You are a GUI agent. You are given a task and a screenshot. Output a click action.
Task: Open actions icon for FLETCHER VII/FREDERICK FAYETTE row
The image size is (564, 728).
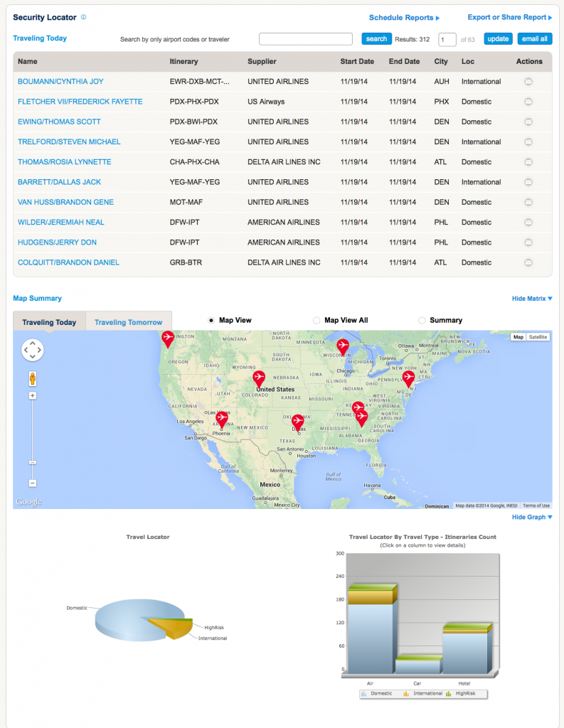click(528, 102)
